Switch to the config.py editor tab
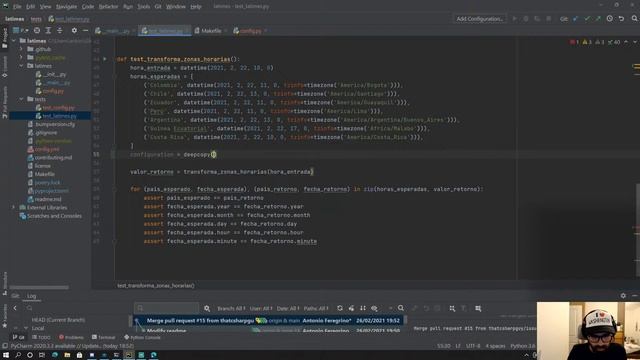The width and height of the screenshot is (640, 360). (x=250, y=31)
